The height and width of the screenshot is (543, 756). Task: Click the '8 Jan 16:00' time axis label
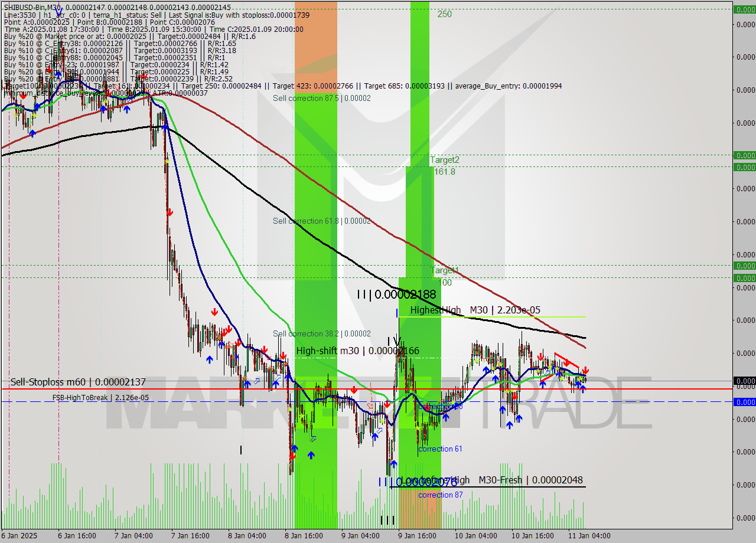pos(304,536)
